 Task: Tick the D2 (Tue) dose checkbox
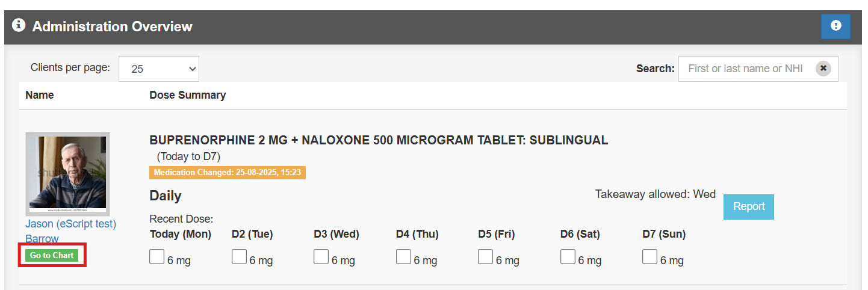239,258
